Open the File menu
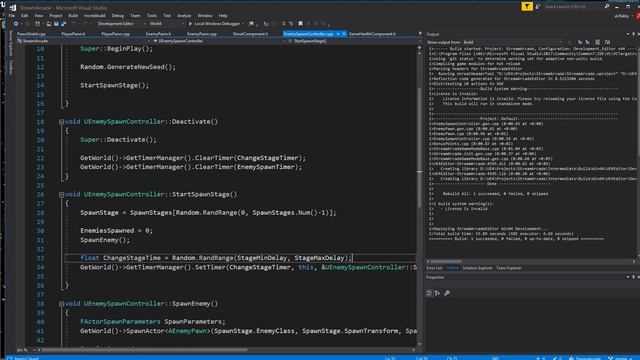Screen dimensions: 640x360 (x=12, y=16)
